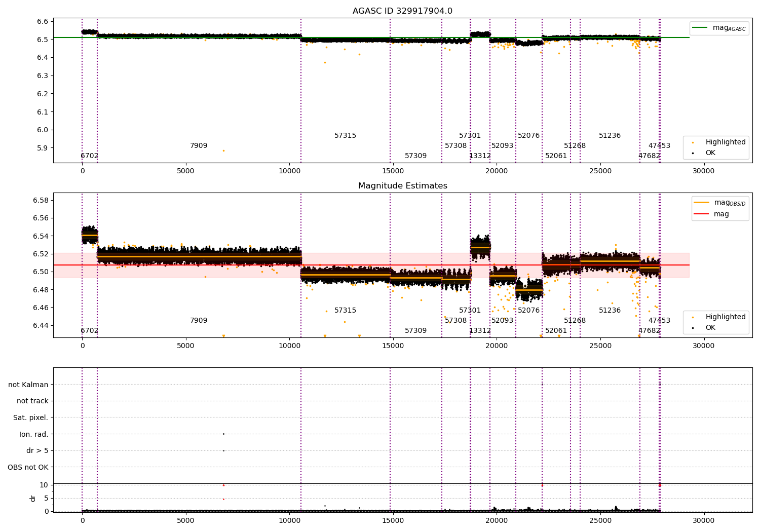Click obsid label 57308 in the top plot
760x532 pixels.
coord(455,146)
